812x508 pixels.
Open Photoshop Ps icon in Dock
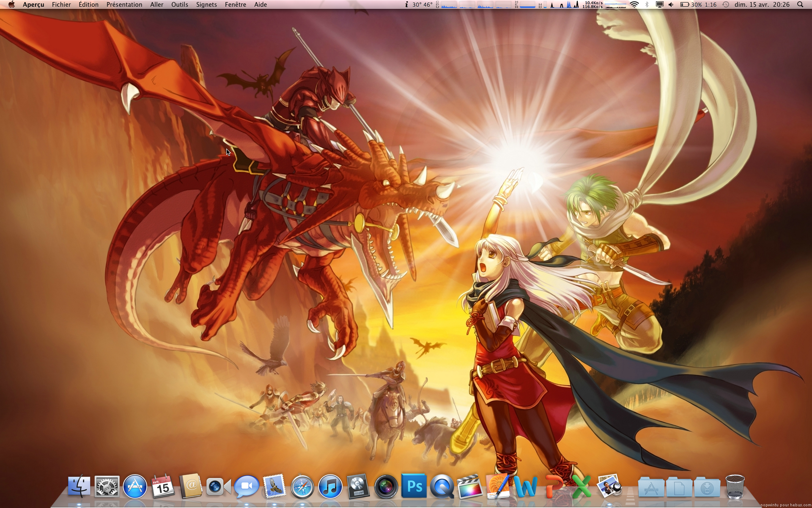click(x=414, y=486)
